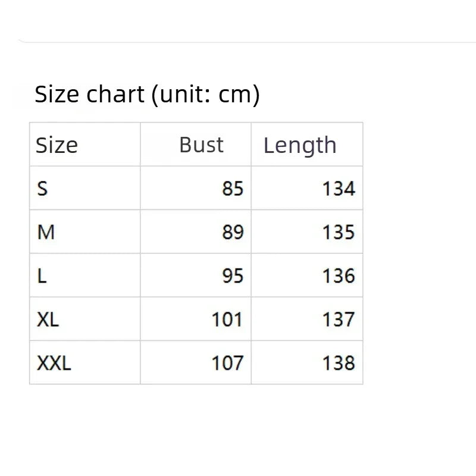476x476 pixels.
Task: Select the bust value 85 cell
Action: tap(233, 189)
